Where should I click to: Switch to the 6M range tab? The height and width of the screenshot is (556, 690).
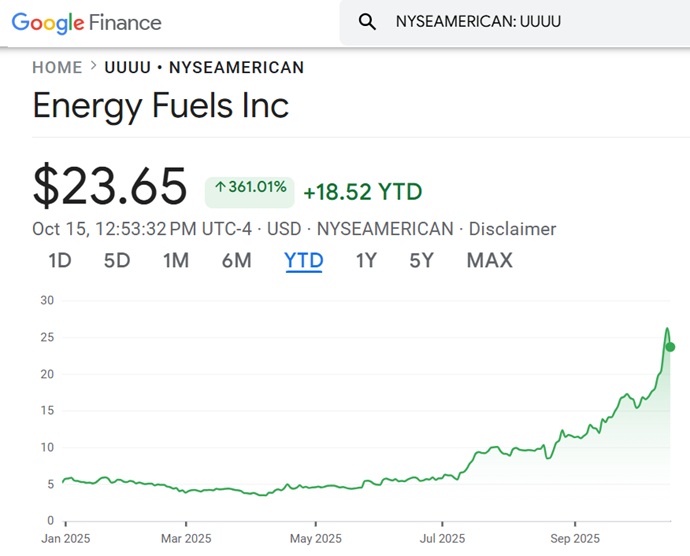coord(236,261)
